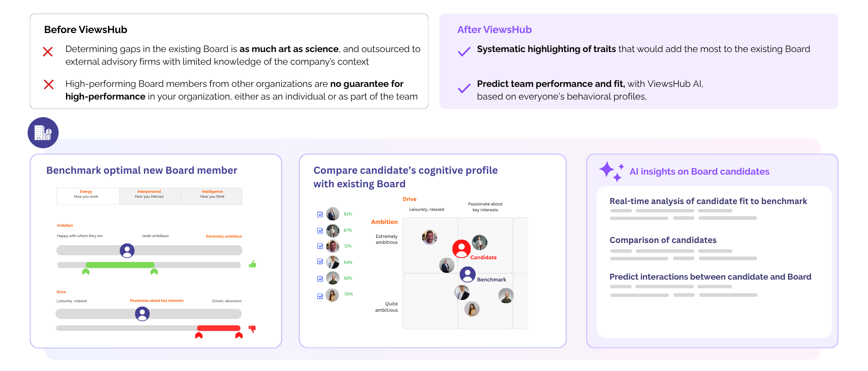Select the purple Benchmark marker on the grid

[x=467, y=274]
